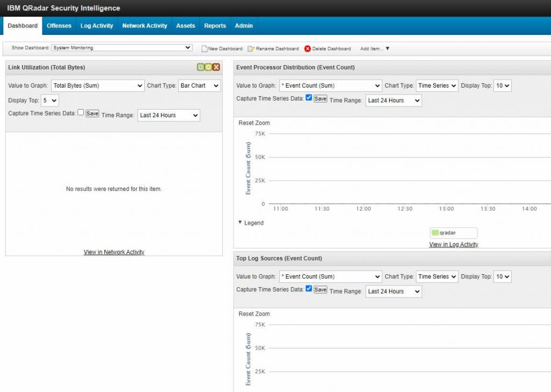Viewport: 551px width, 392px height.
Task: Uncheck Capture Time Series in Event Processor Distribution
Action: (308, 98)
